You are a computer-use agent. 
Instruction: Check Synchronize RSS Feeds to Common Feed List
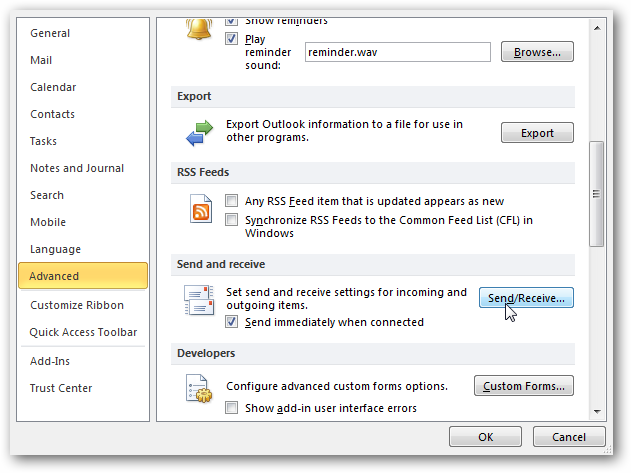(x=232, y=220)
